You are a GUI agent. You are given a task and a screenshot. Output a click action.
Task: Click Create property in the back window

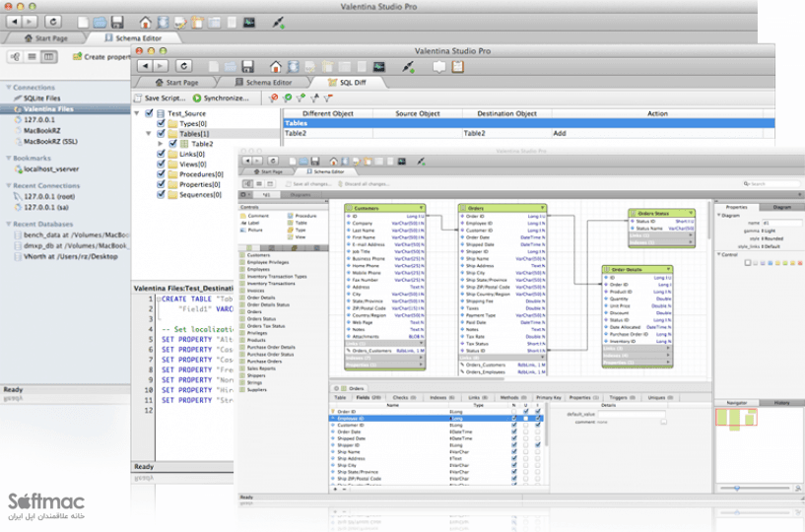101,56
